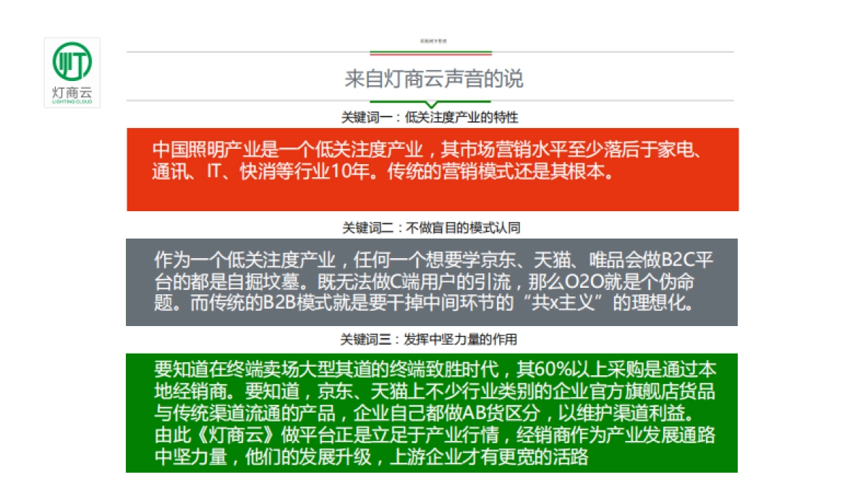
Task: Select the small header text above the title
Action: point(431,41)
